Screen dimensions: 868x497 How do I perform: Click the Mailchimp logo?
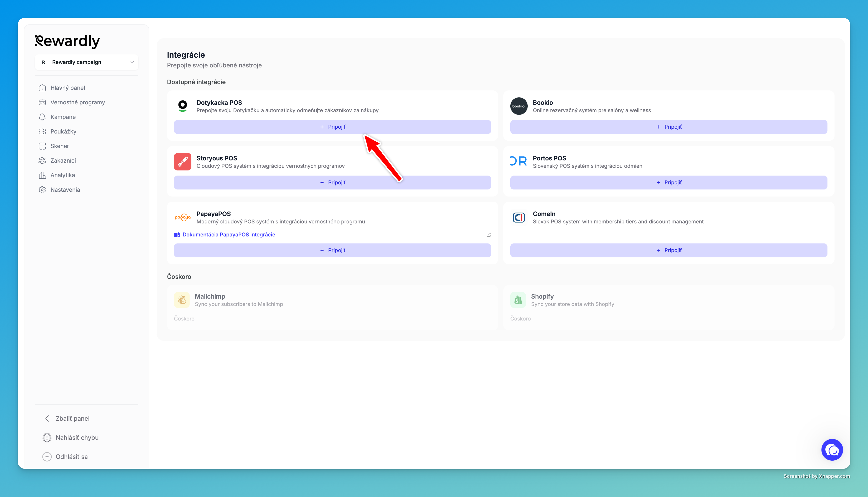[x=182, y=300]
